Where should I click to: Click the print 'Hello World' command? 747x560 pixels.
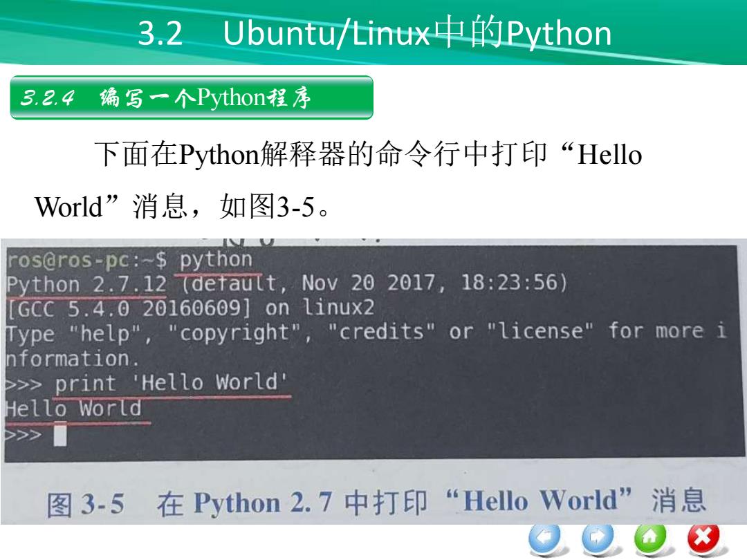(x=172, y=383)
